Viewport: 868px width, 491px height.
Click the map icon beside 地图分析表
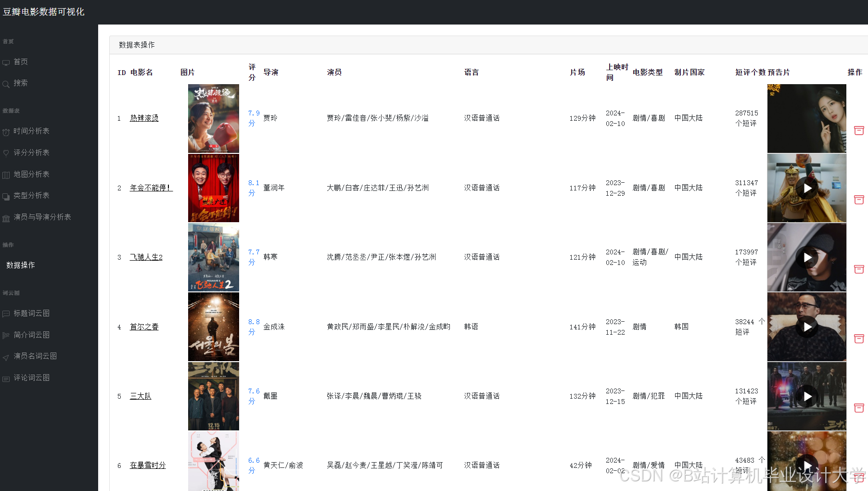(x=6, y=175)
